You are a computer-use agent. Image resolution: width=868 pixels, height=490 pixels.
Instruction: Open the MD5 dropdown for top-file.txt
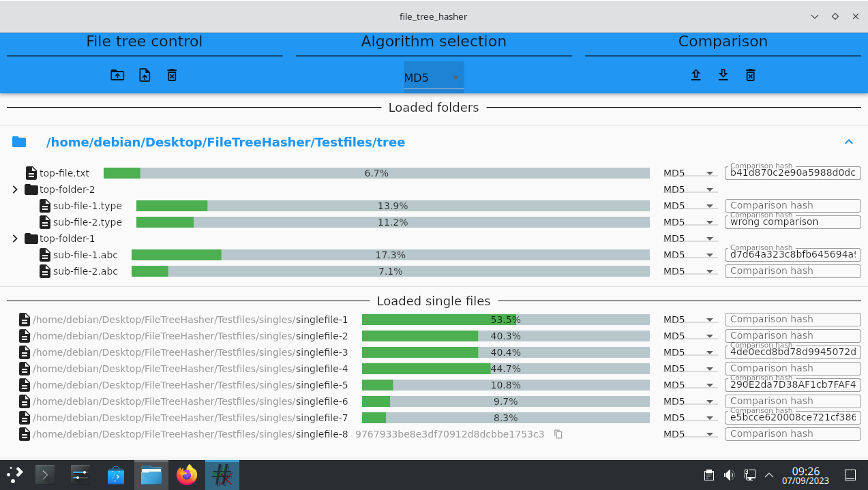coord(689,173)
